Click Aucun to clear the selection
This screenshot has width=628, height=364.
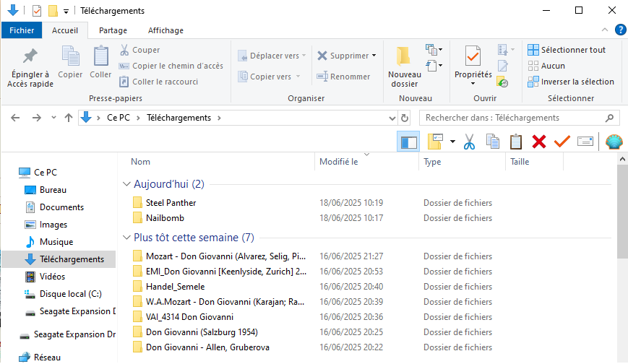coord(546,66)
